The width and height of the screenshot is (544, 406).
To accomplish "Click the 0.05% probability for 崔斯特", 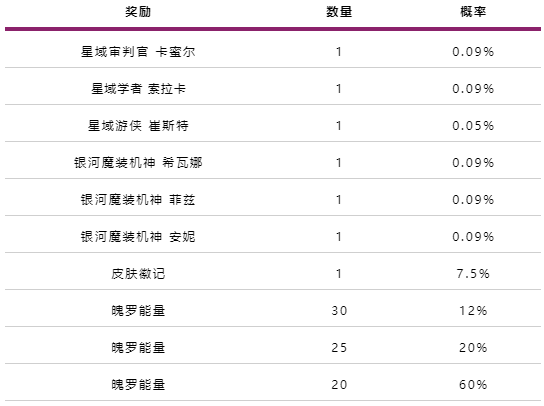I will click(x=473, y=126).
